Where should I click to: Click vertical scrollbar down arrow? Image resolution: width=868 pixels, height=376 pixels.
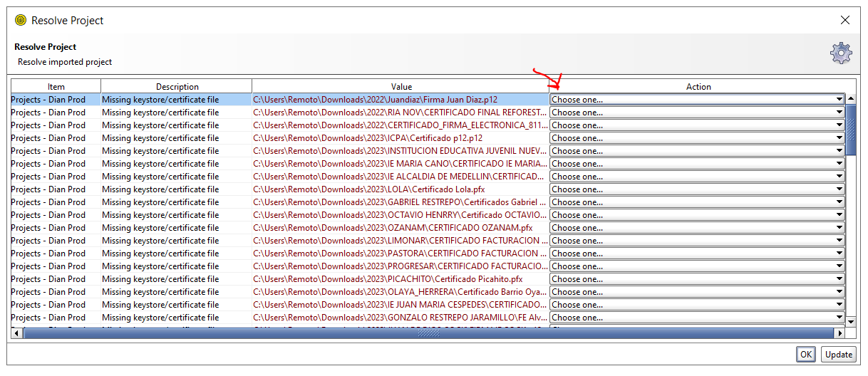click(851, 323)
